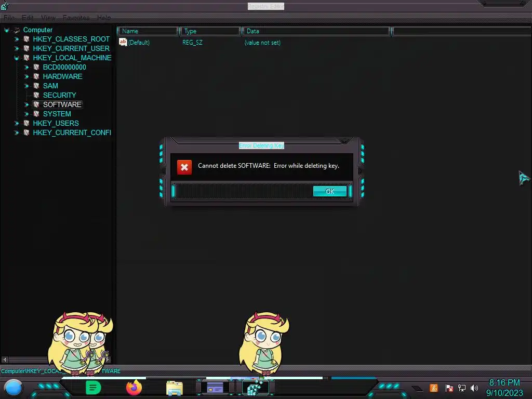Select the HKEY_CLASSES_ROOT label
This screenshot has height=399, width=532.
(x=71, y=39)
